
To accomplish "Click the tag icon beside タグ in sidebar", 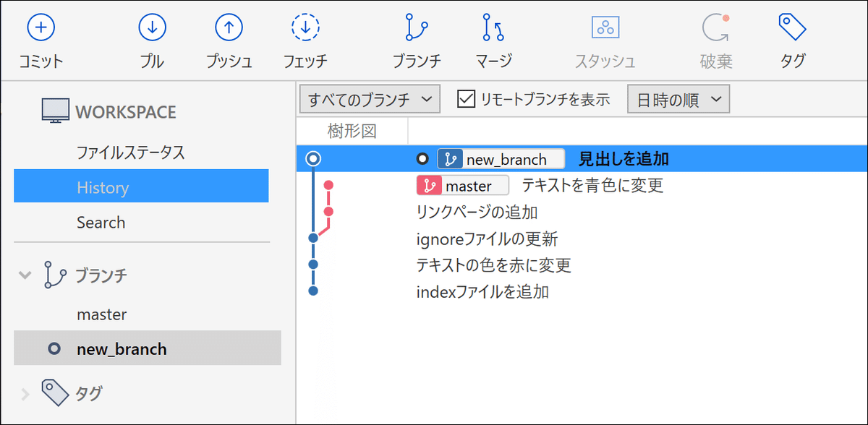I will [55, 392].
